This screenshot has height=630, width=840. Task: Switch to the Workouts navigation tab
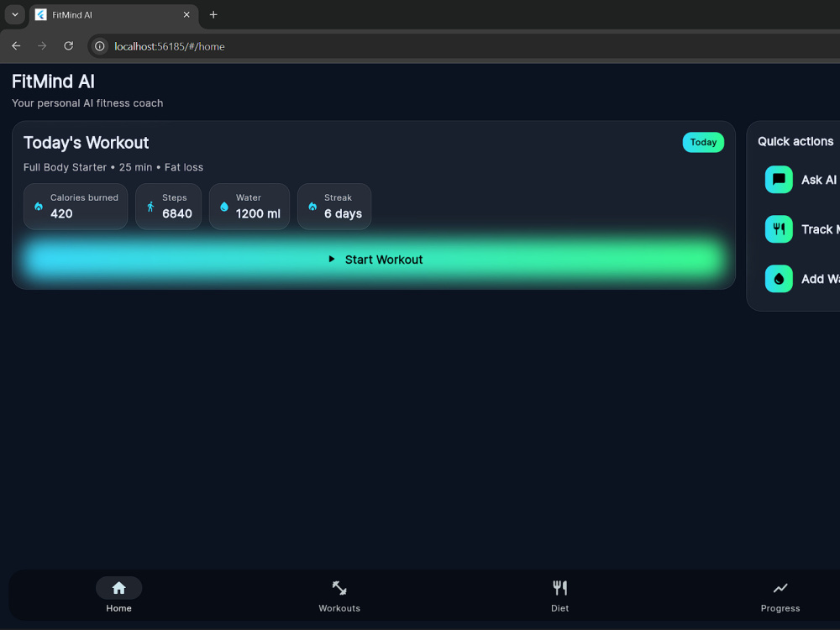pyautogui.click(x=339, y=595)
